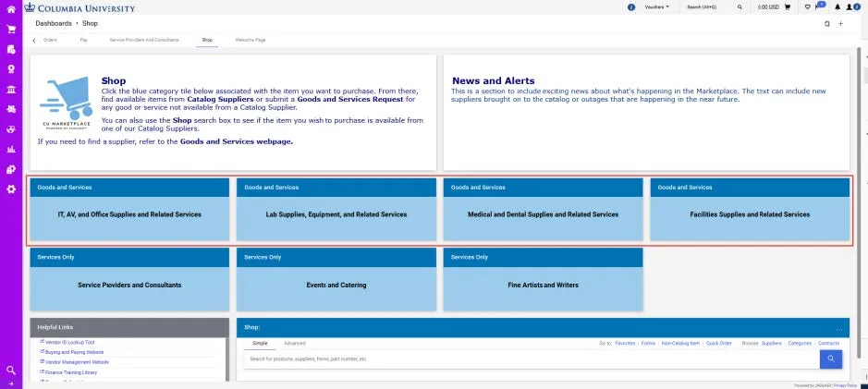Viewport: 868px width, 389px height.
Task: Open the action items flag icon
Action: pyautogui.click(x=819, y=7)
